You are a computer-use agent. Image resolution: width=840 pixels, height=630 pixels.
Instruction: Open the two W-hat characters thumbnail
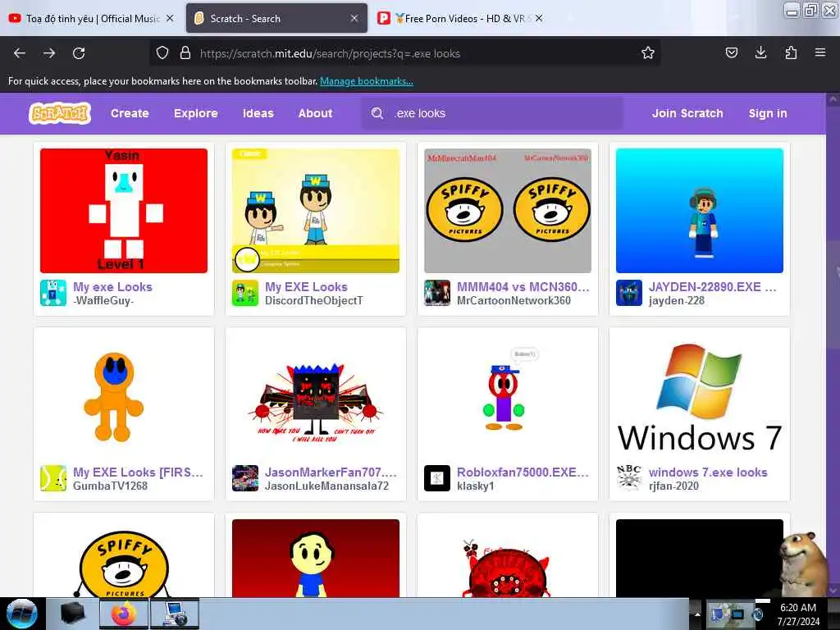coord(316,211)
